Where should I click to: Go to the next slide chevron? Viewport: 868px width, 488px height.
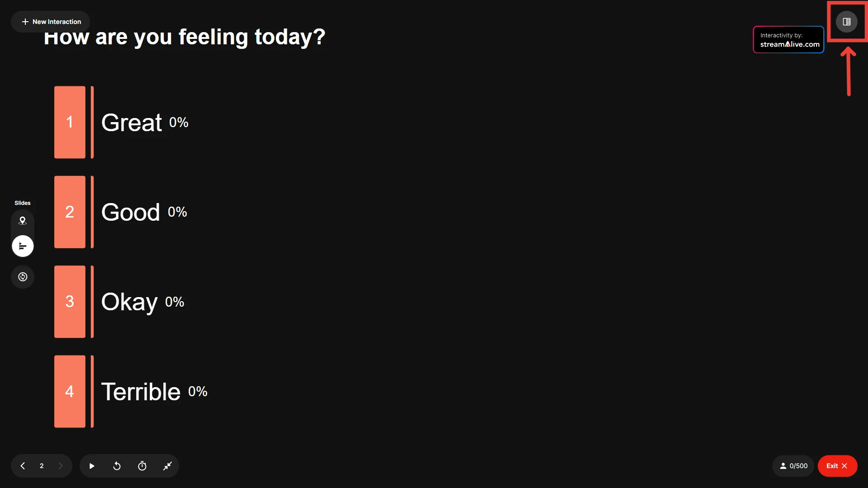coord(61,466)
